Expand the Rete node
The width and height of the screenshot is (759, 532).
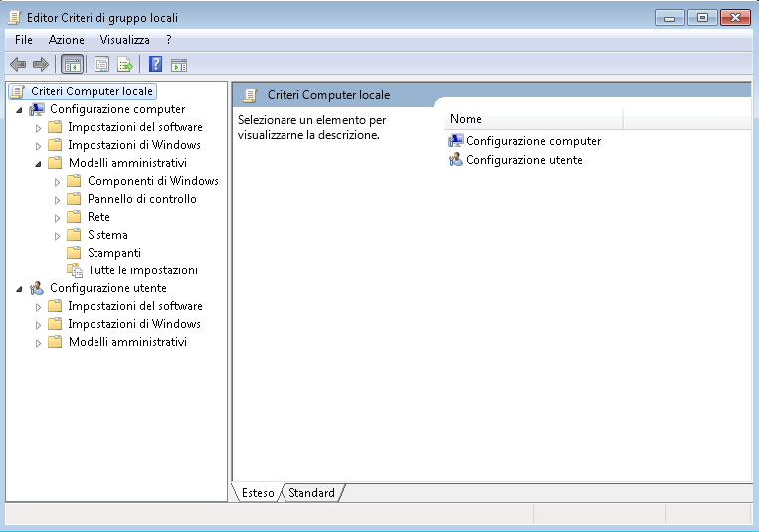(57, 218)
